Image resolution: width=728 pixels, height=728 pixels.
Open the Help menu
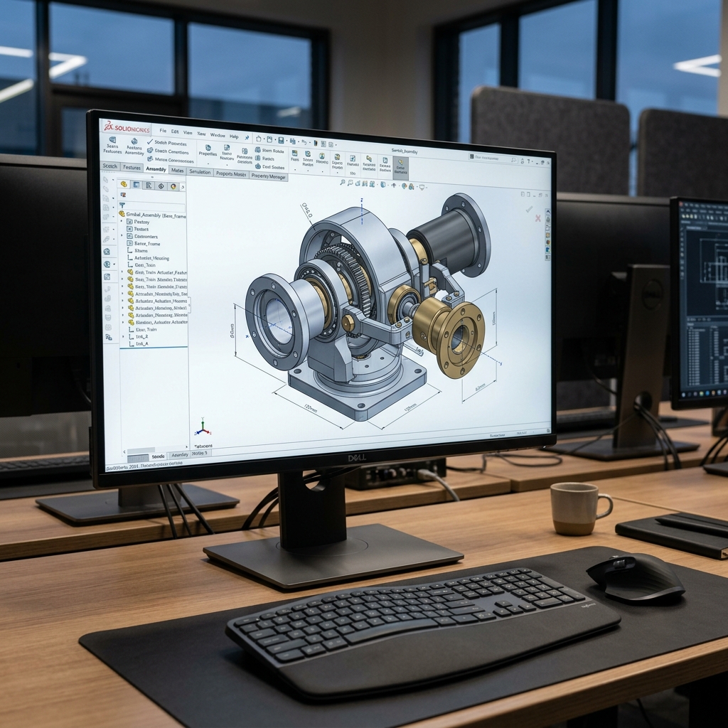click(234, 136)
